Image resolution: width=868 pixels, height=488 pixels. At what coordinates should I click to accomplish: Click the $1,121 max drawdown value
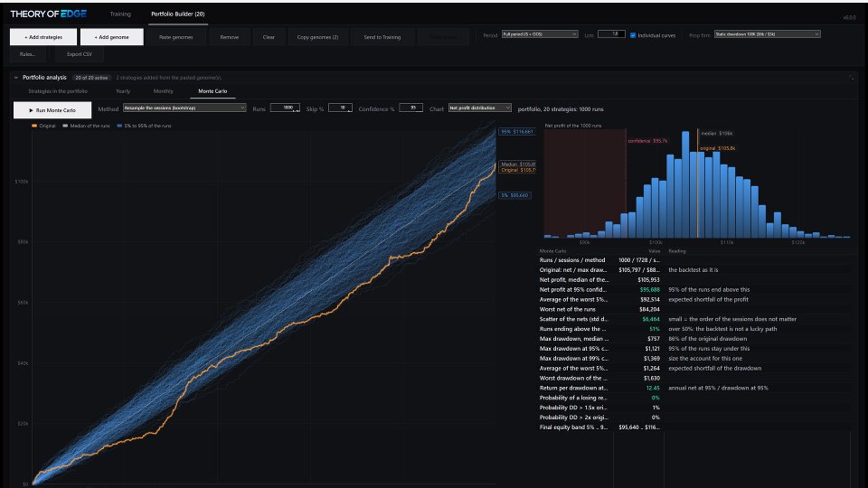pos(652,349)
